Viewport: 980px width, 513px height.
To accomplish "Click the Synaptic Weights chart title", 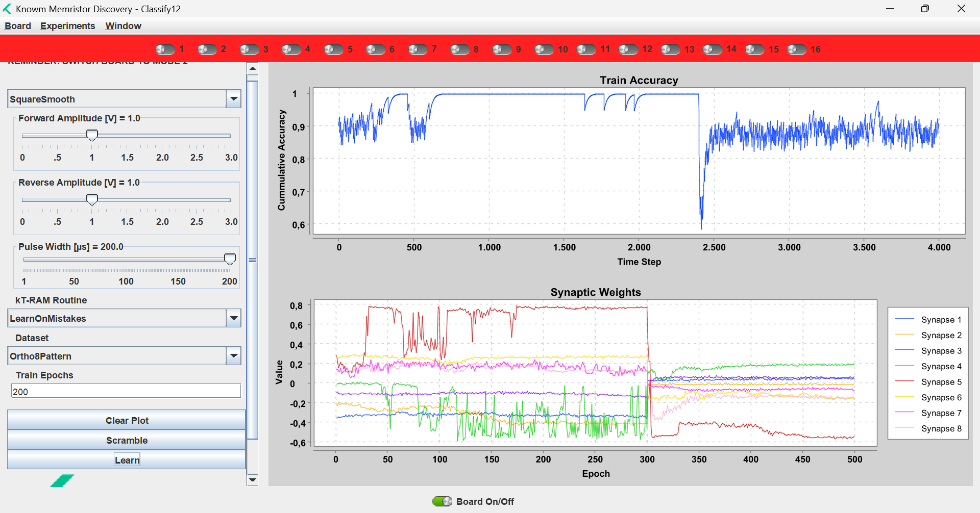I will (x=596, y=292).
